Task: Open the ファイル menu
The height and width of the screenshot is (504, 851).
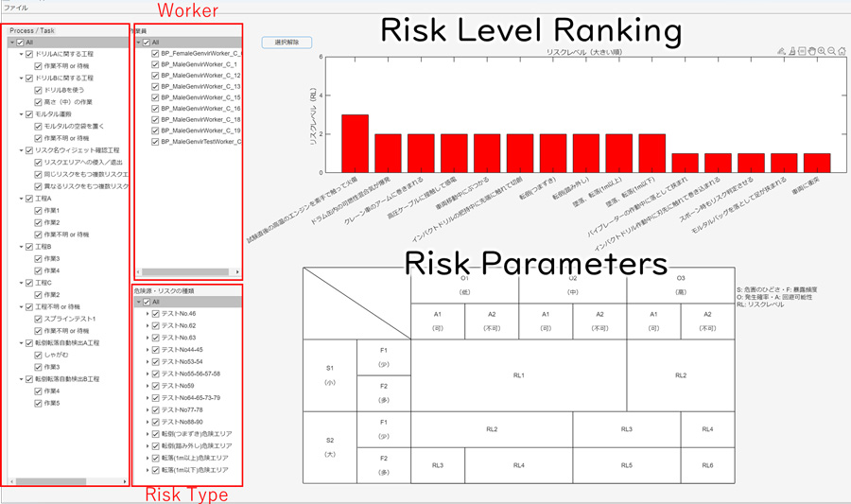Action: [16, 8]
